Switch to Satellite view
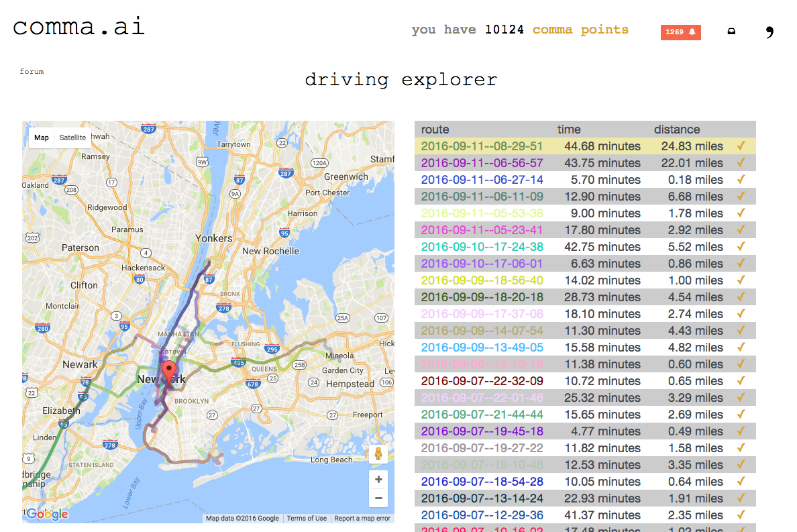The image size is (797, 532). [72, 138]
